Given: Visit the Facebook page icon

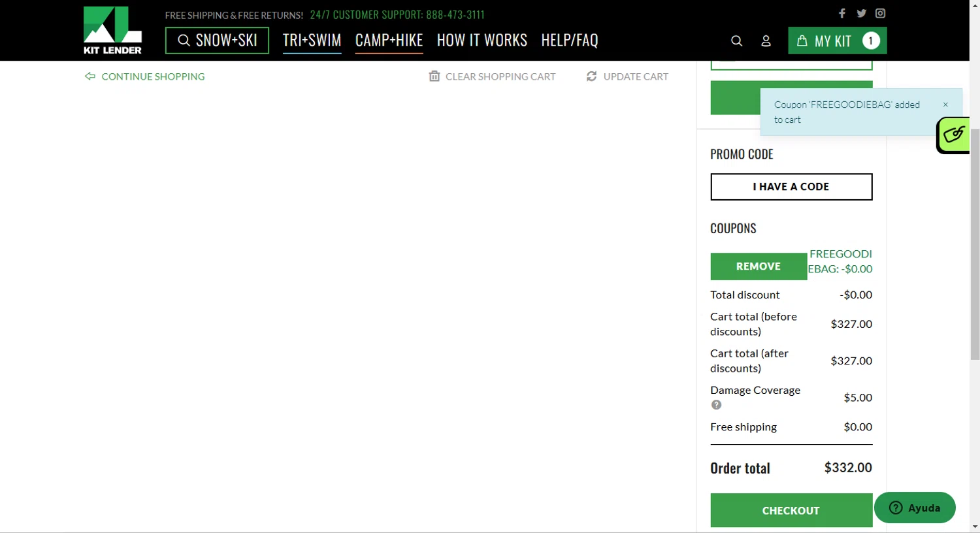Looking at the screenshot, I should pos(842,13).
